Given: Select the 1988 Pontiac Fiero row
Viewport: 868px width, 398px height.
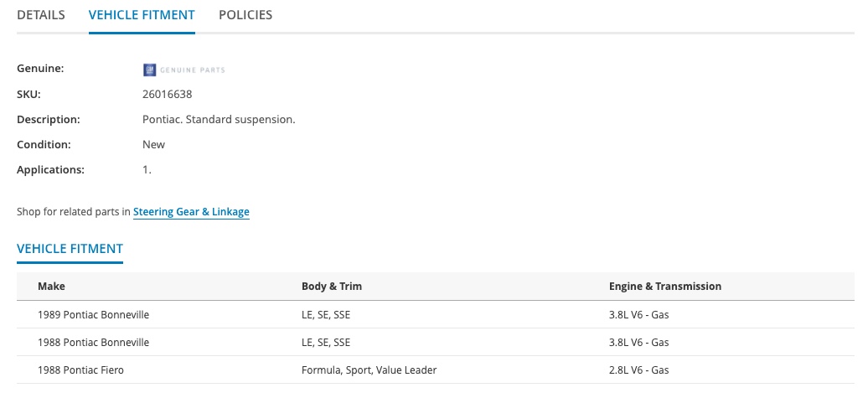Looking at the screenshot, I should (x=436, y=370).
